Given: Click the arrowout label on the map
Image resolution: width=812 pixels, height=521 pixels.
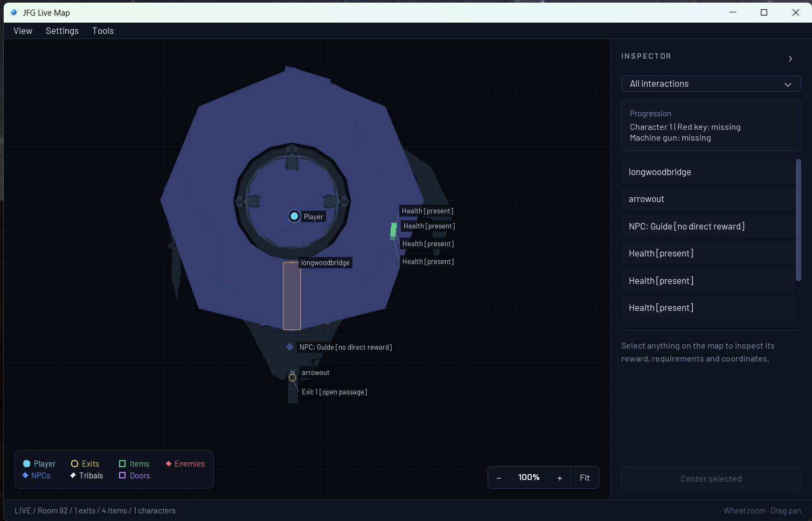Looking at the screenshot, I should (x=315, y=373).
